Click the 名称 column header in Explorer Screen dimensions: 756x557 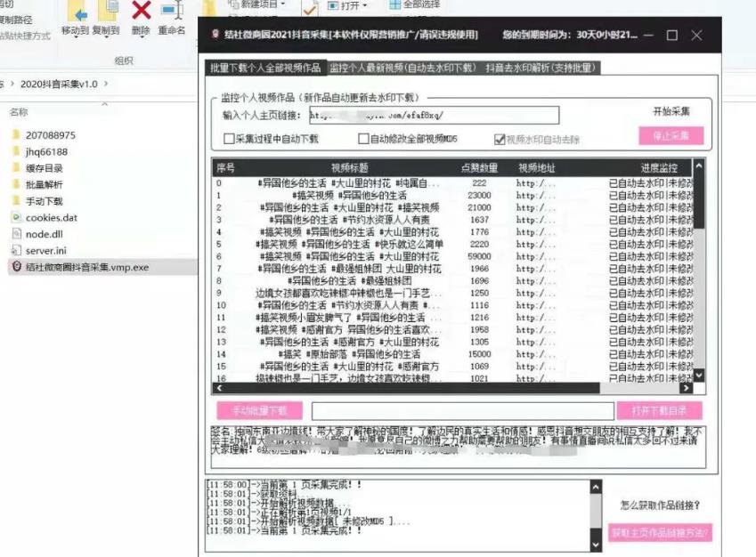[x=19, y=112]
